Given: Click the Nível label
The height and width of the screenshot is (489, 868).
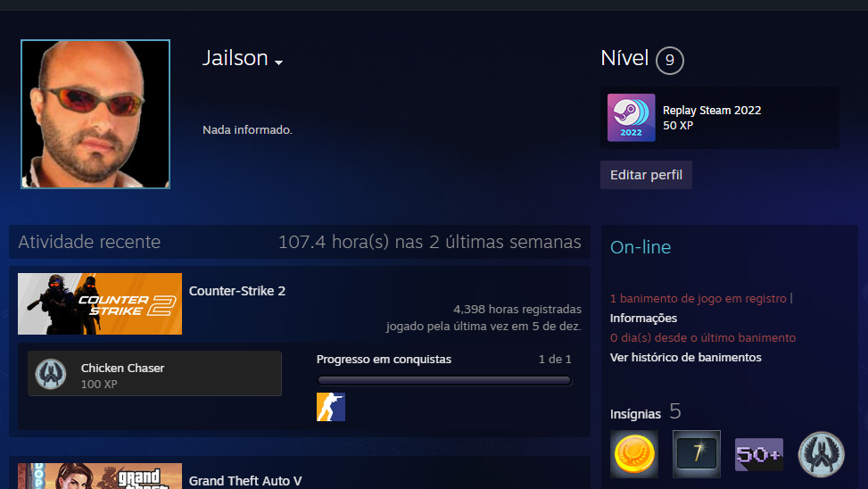Looking at the screenshot, I should [x=624, y=58].
